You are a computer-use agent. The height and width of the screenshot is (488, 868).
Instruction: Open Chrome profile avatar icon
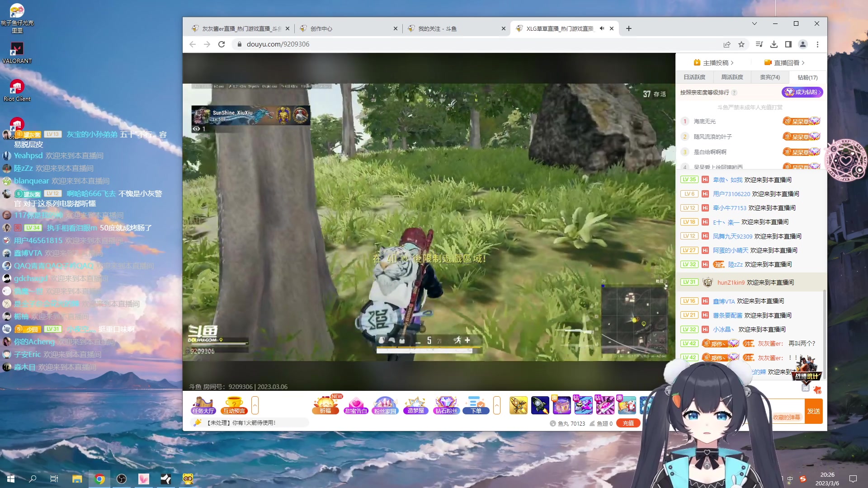pos(803,44)
